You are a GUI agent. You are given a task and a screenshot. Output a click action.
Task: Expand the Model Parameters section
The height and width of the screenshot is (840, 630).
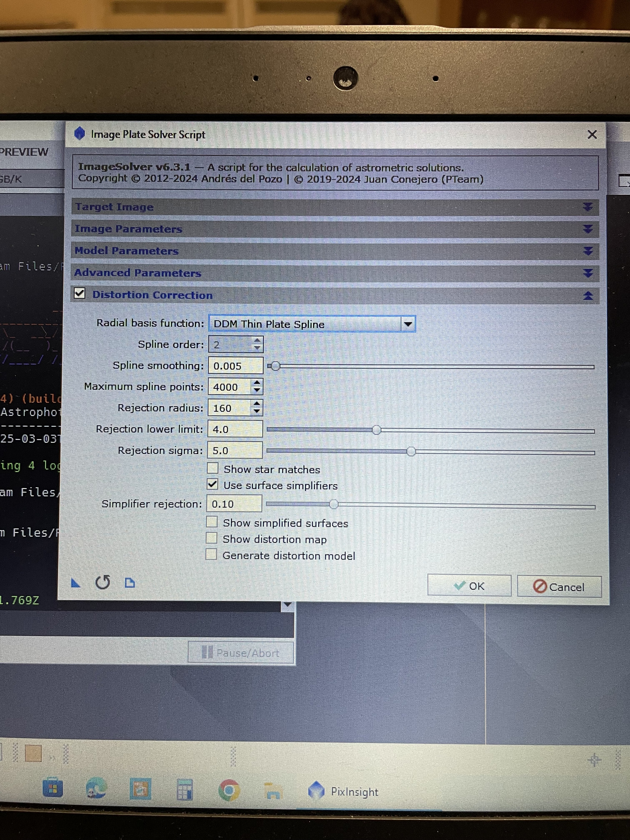coord(588,251)
